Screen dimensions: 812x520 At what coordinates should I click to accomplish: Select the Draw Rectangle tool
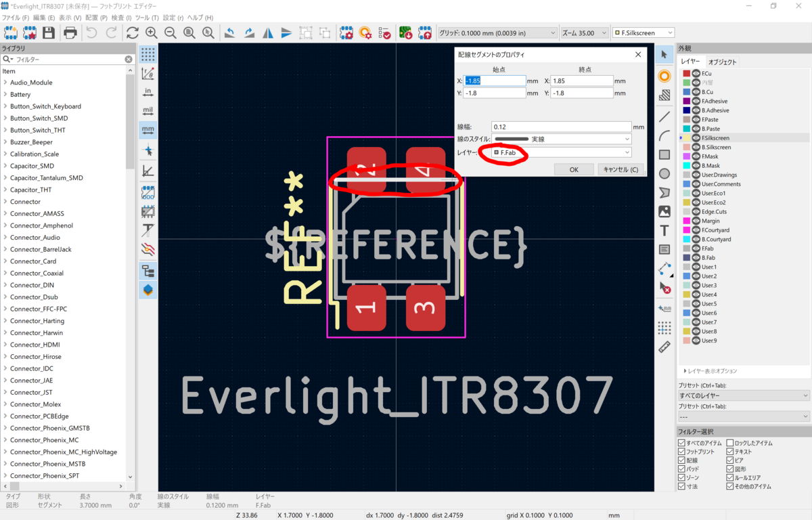tap(664, 154)
